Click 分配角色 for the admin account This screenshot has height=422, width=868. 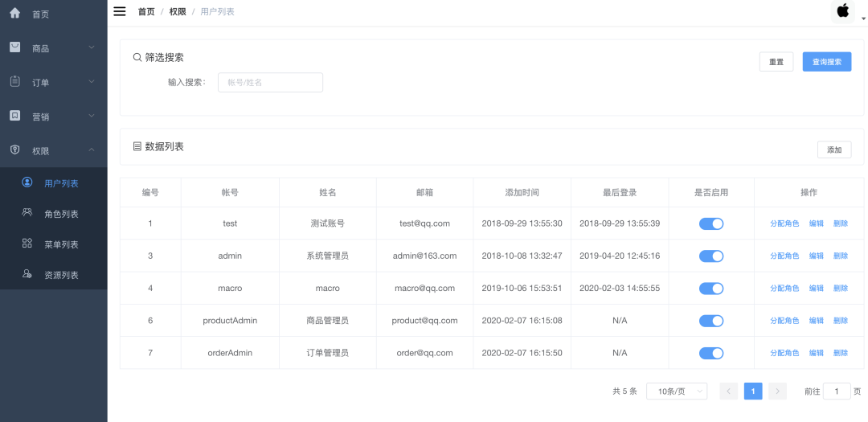pyautogui.click(x=784, y=256)
